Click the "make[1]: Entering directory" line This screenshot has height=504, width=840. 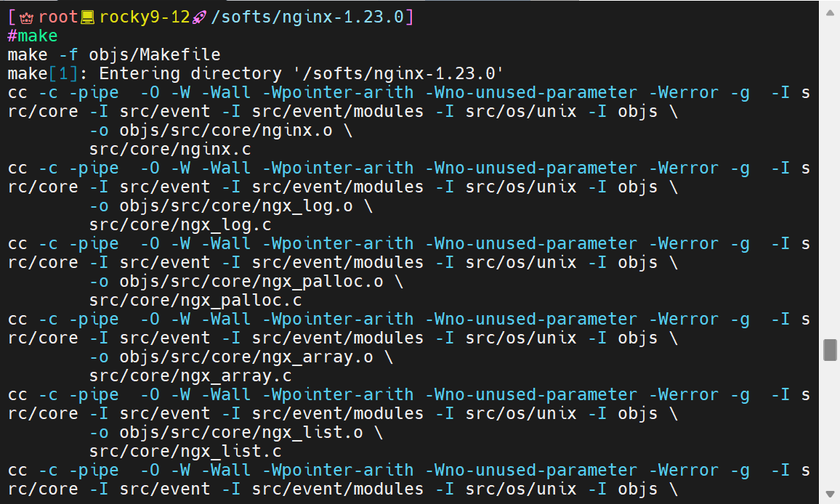(x=256, y=73)
